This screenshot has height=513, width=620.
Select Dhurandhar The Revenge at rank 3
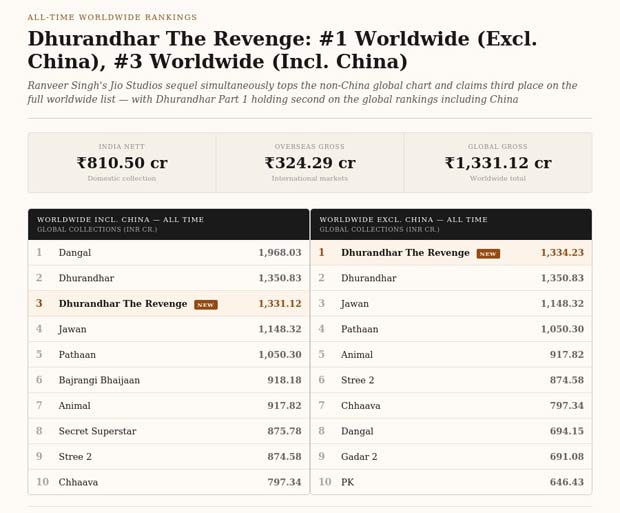pos(169,304)
